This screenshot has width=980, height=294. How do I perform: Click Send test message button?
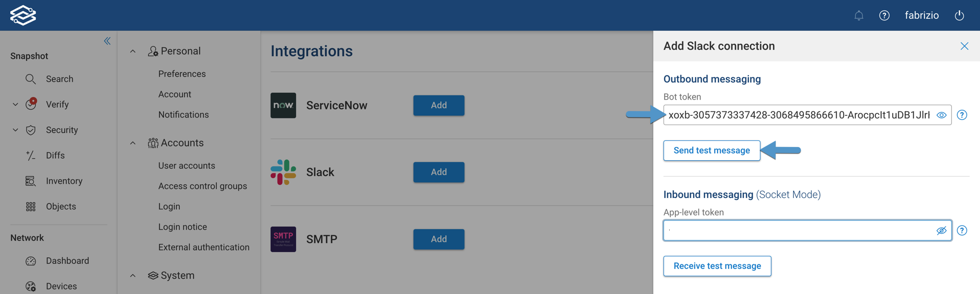pyautogui.click(x=712, y=151)
